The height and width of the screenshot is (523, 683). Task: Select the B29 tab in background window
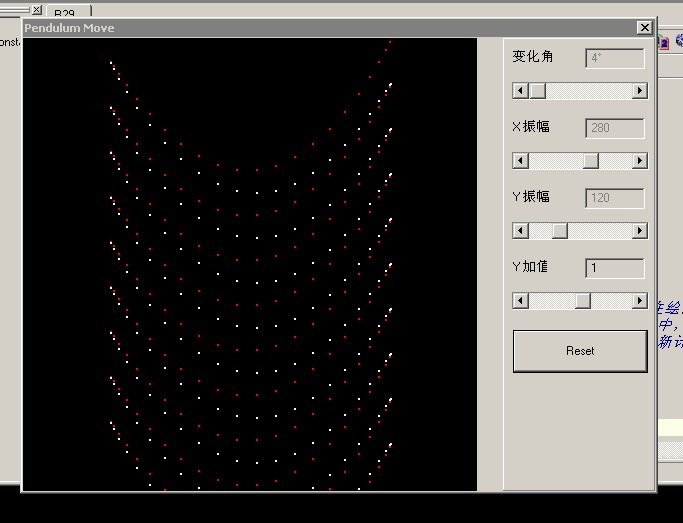point(68,12)
